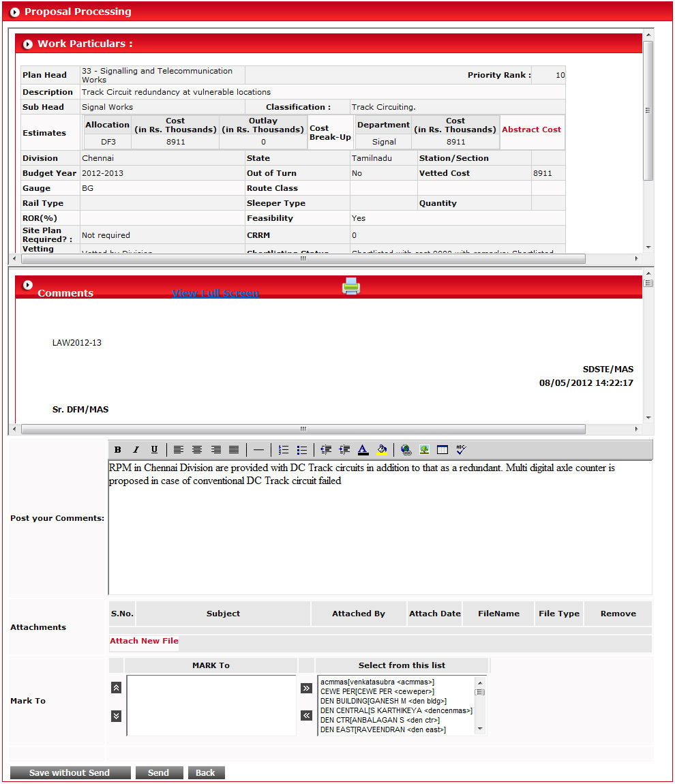Open View Full Screen link

pos(215,293)
